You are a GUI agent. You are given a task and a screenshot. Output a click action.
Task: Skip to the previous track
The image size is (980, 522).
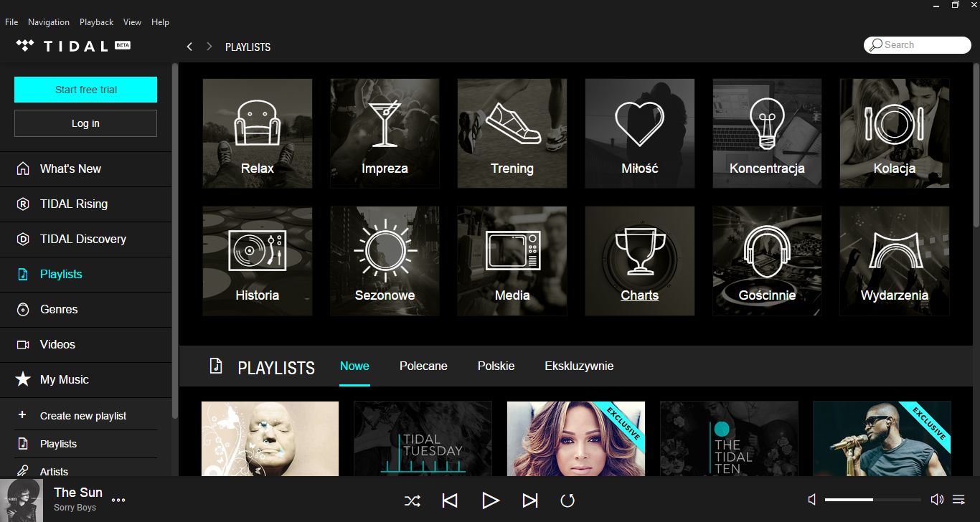pyautogui.click(x=450, y=500)
